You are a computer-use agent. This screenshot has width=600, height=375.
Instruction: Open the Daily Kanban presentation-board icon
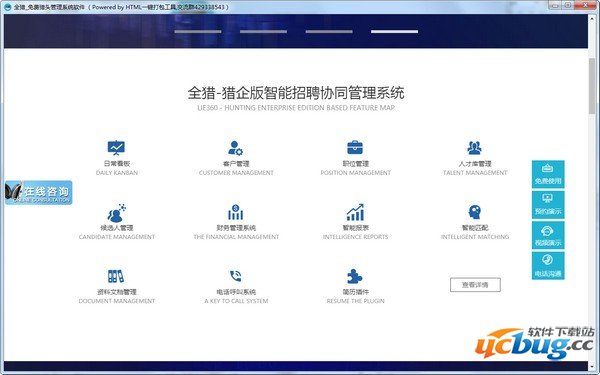(x=116, y=148)
